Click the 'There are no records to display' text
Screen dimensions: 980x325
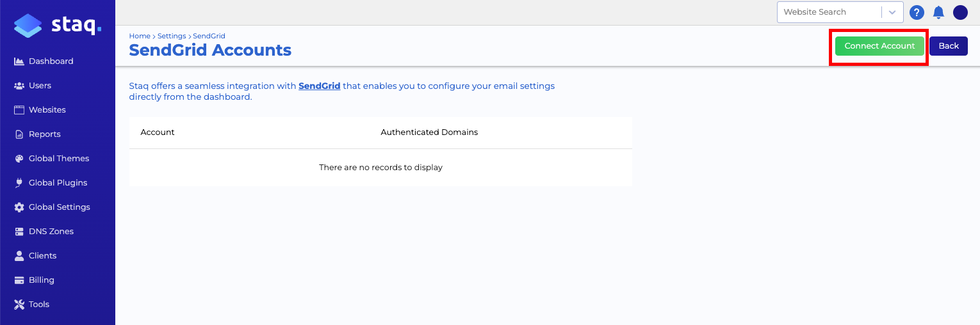[380, 168]
